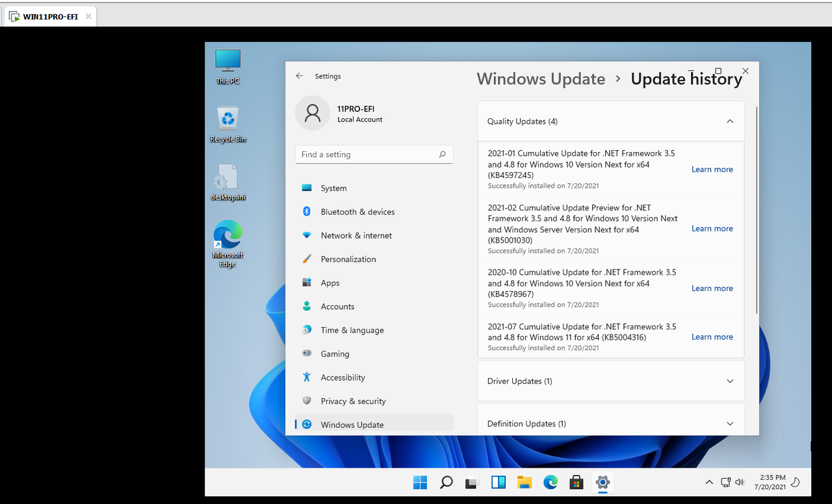Open This PC desktop icon
832x504 pixels.
coord(227,67)
